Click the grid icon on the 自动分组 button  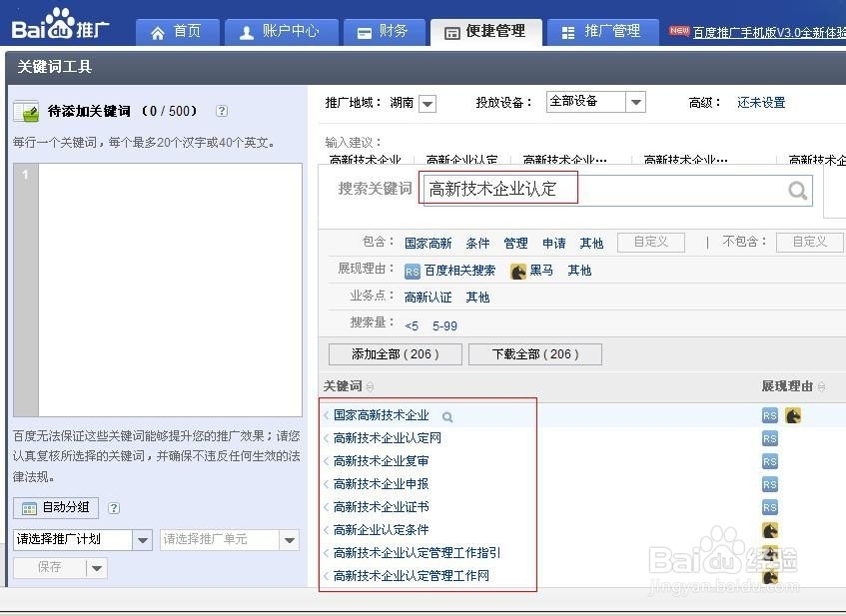(x=30, y=507)
